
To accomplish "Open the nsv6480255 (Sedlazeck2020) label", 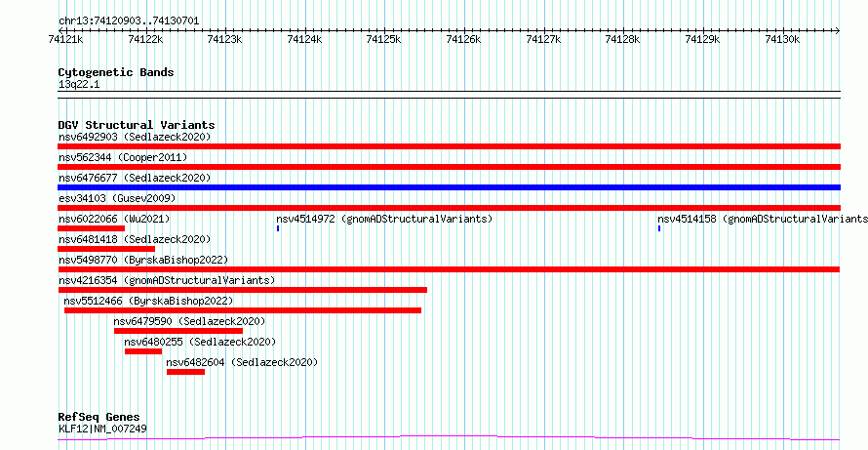I will pyautogui.click(x=200, y=342).
